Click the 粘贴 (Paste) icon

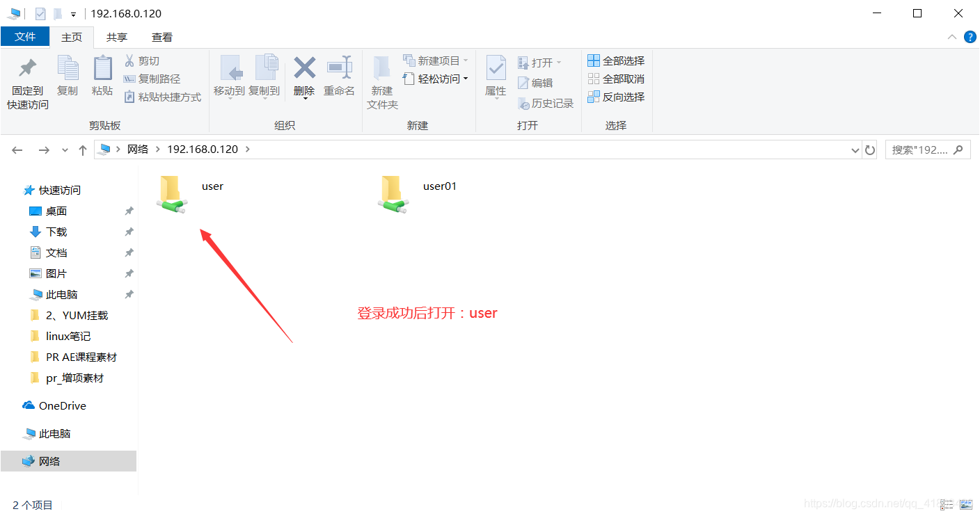pos(102,76)
